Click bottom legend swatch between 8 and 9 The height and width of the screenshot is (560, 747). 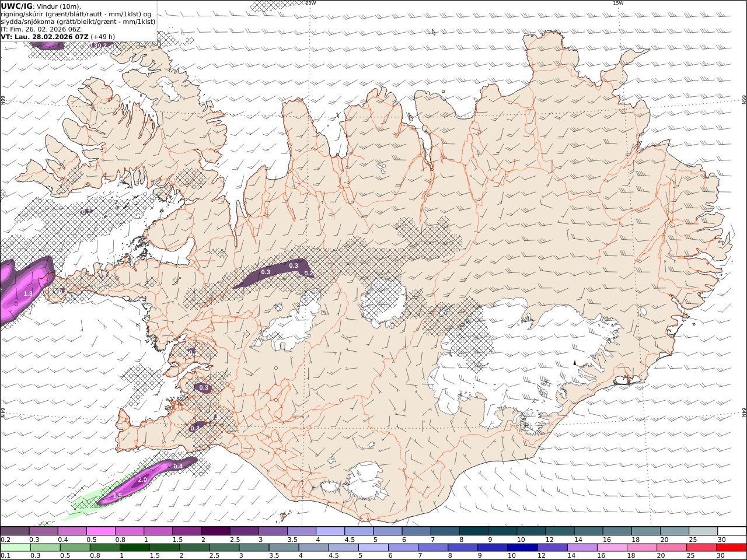pos(463,547)
